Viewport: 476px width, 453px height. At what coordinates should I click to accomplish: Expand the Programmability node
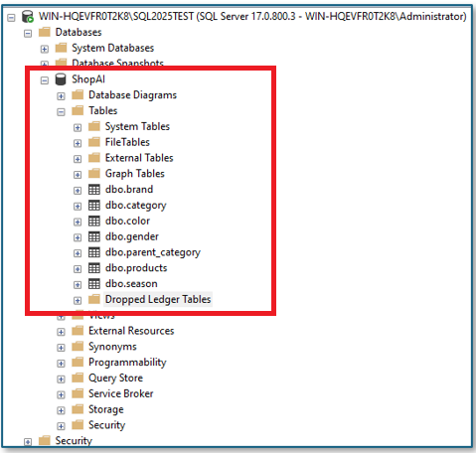(61, 364)
